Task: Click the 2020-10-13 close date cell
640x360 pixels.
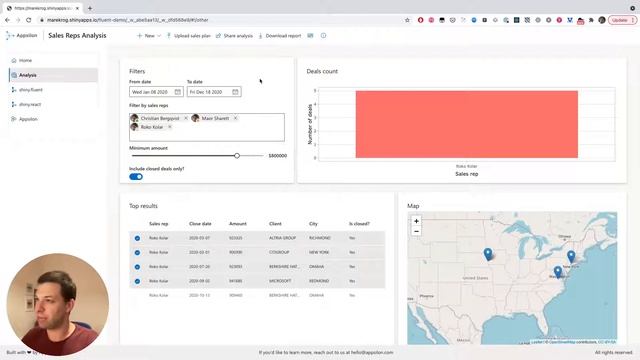Action: pyautogui.click(x=199, y=295)
